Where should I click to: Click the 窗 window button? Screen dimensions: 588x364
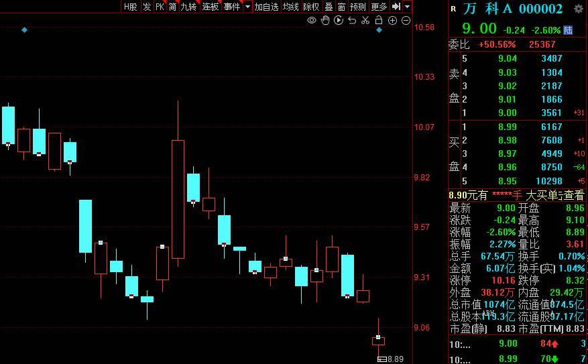341,7
